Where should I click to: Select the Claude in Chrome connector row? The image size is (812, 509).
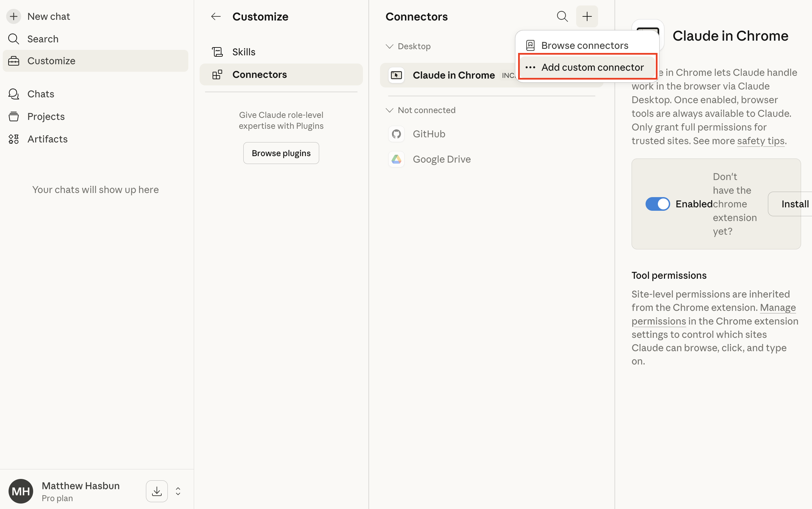click(x=453, y=75)
